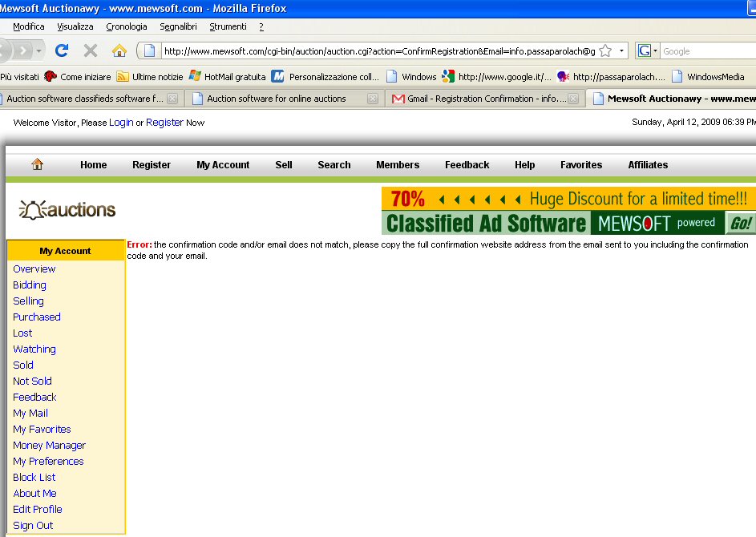Stop loading with the X toolbar icon
Image resolution: width=756 pixels, height=537 pixels.
(x=90, y=50)
